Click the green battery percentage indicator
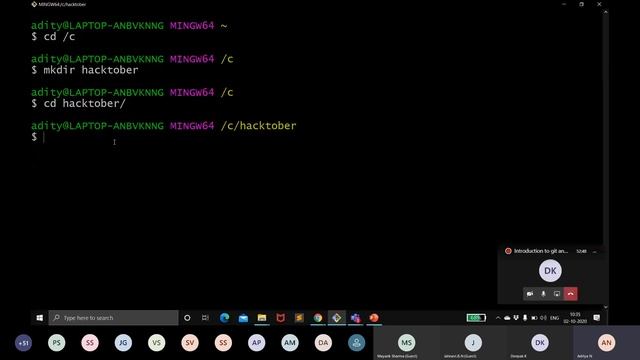 point(476,318)
